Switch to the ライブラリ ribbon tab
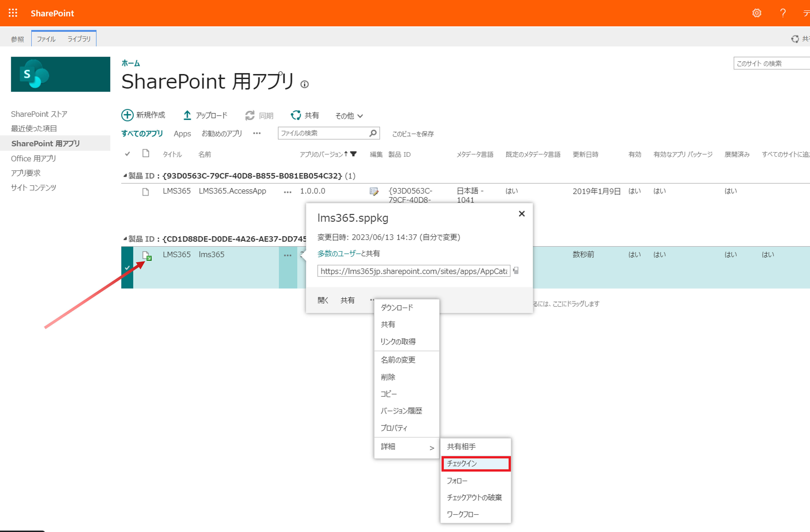 [x=79, y=39]
